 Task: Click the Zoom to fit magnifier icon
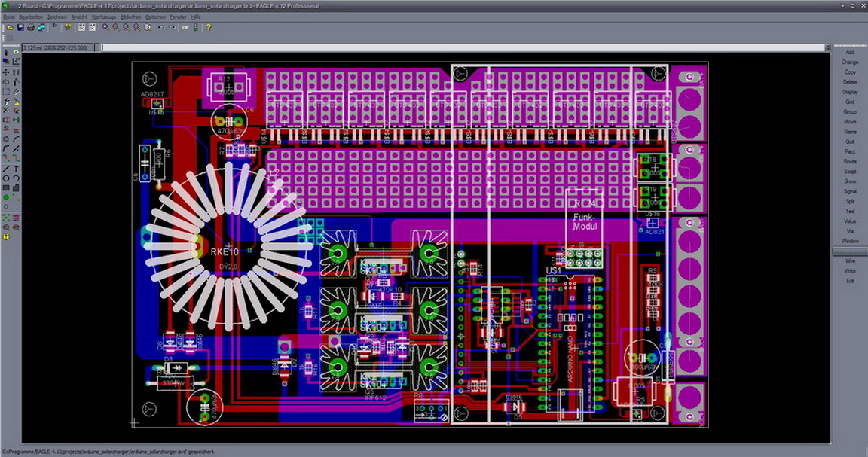tap(104, 27)
